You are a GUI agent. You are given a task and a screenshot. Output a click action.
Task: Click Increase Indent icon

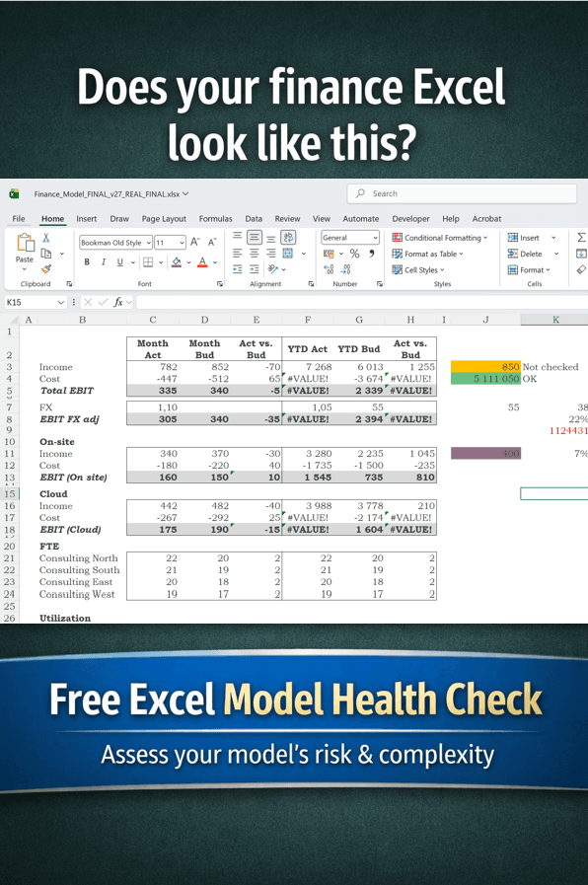pyautogui.click(x=255, y=269)
